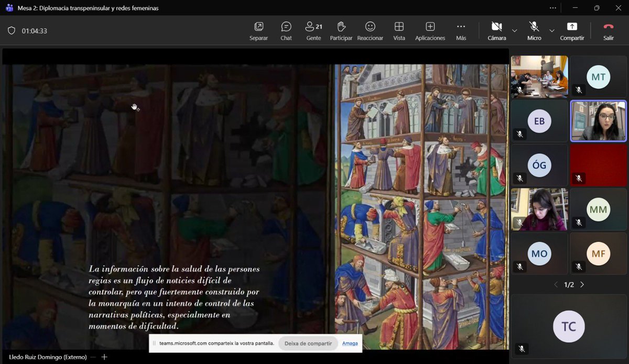Click the muted mic icon on ÓG tile
629x364 pixels.
[519, 178]
